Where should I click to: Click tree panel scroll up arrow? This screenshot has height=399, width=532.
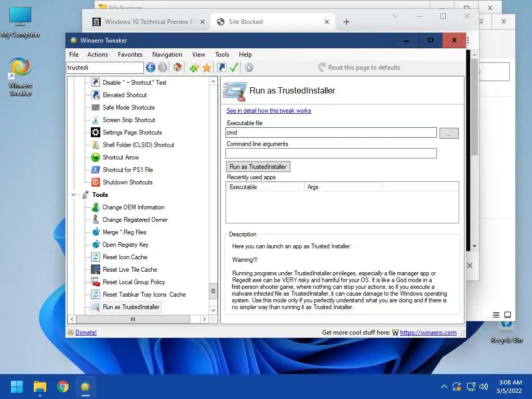[x=213, y=82]
